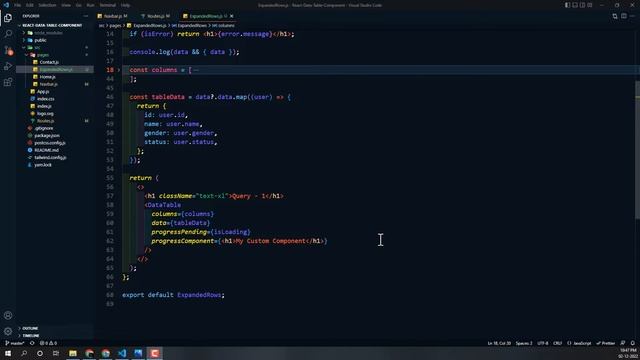Open errors and warnings in status bar
This screenshot has width=640, height=360.
tap(49, 343)
